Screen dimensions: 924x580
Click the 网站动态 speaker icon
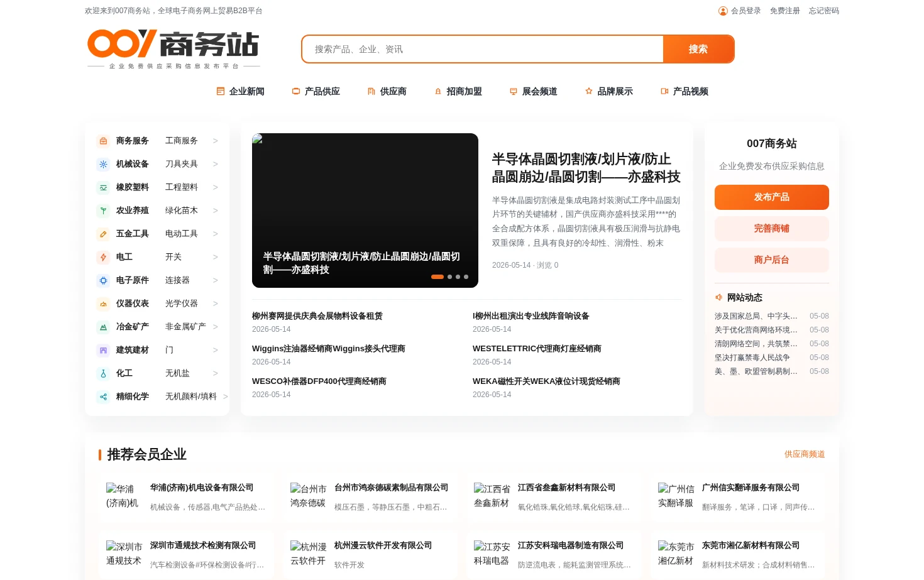pyautogui.click(x=718, y=297)
